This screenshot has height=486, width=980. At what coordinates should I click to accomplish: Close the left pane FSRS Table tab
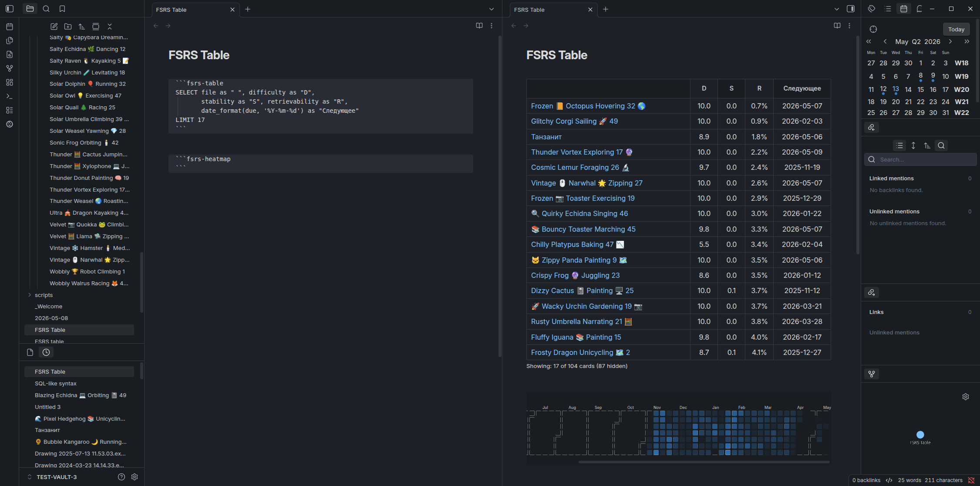(232, 10)
